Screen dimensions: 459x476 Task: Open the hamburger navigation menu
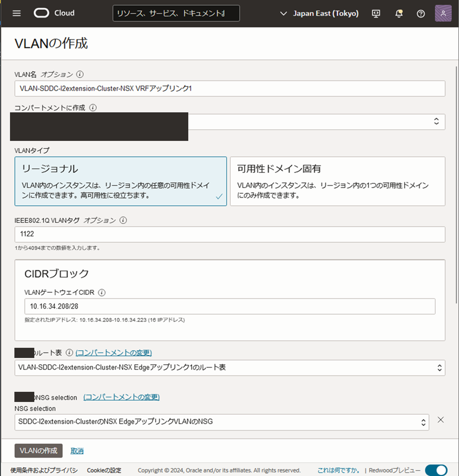point(17,14)
